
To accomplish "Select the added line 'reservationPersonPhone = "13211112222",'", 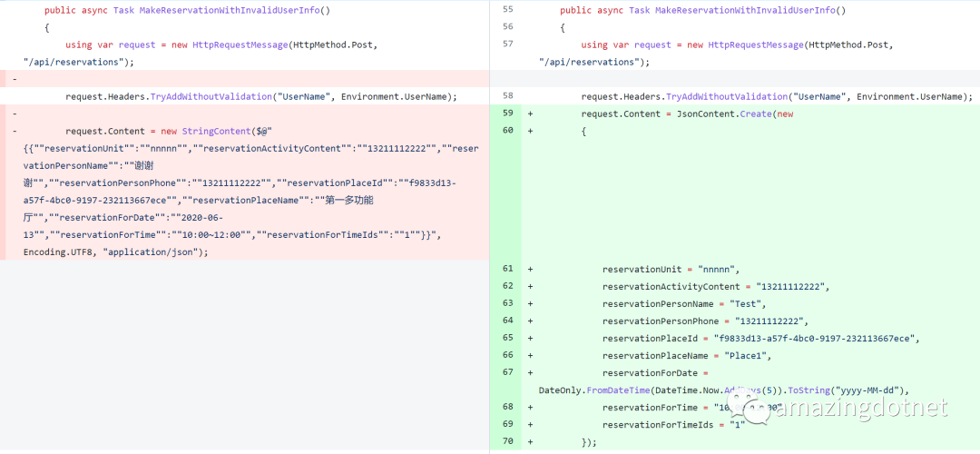I will [705, 321].
